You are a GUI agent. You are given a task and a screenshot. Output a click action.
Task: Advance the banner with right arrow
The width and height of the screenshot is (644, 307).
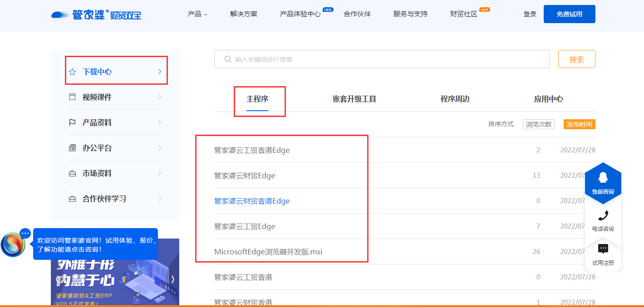[x=172, y=279]
